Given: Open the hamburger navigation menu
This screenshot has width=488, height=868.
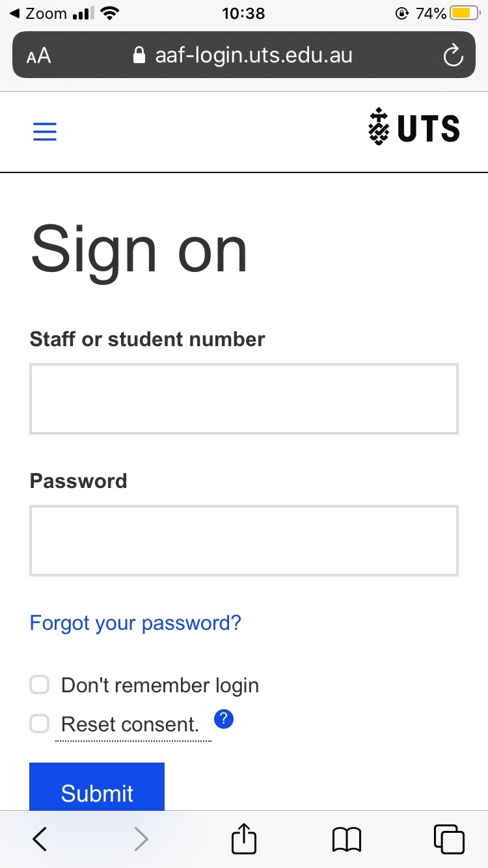Looking at the screenshot, I should point(45,132).
